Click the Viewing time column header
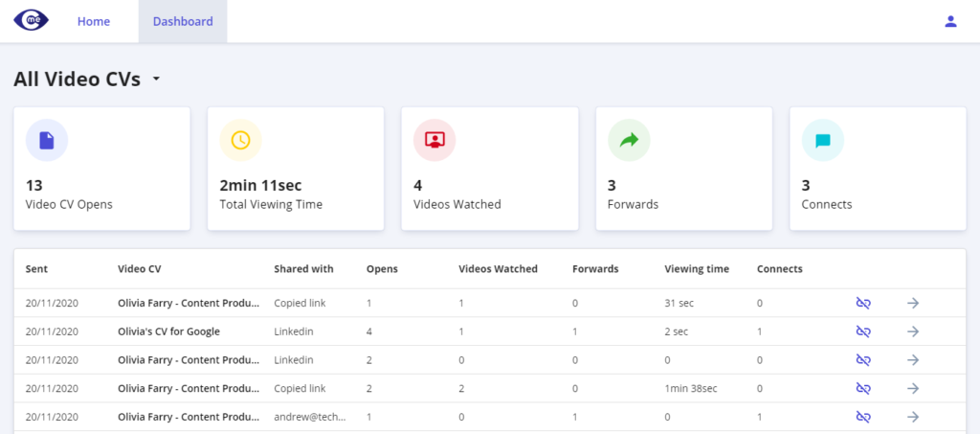The height and width of the screenshot is (434, 980). click(697, 269)
